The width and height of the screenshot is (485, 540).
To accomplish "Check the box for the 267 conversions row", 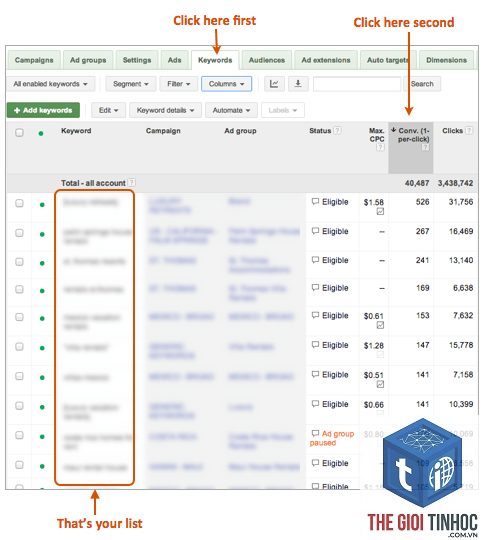I will click(x=19, y=233).
